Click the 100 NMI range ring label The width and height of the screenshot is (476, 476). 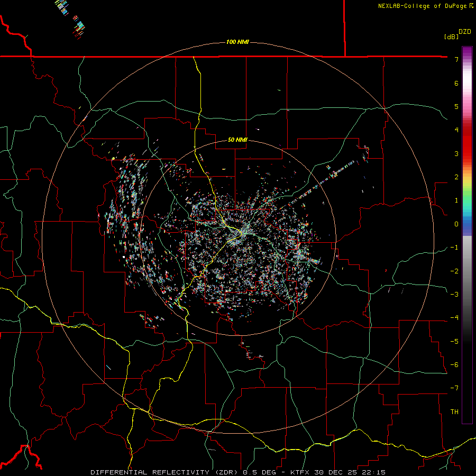237,42
